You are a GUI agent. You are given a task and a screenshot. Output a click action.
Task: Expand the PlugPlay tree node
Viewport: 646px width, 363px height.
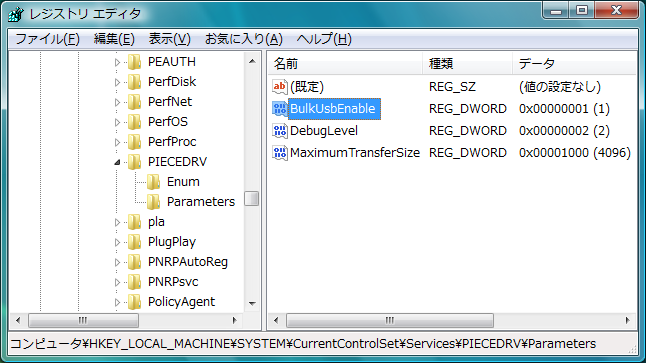(117, 242)
